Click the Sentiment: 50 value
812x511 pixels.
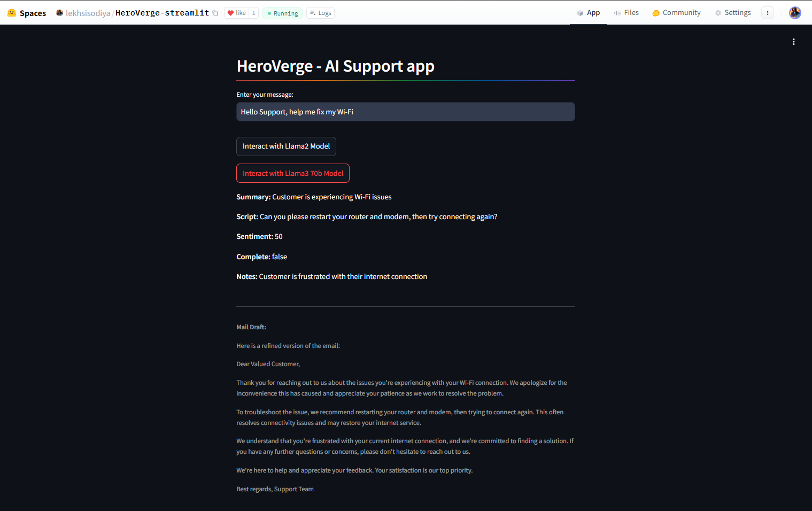tap(259, 236)
